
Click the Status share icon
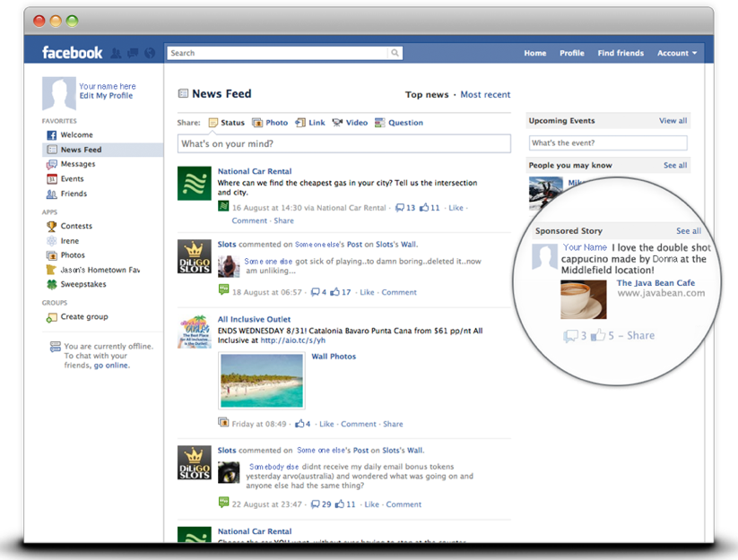213,123
